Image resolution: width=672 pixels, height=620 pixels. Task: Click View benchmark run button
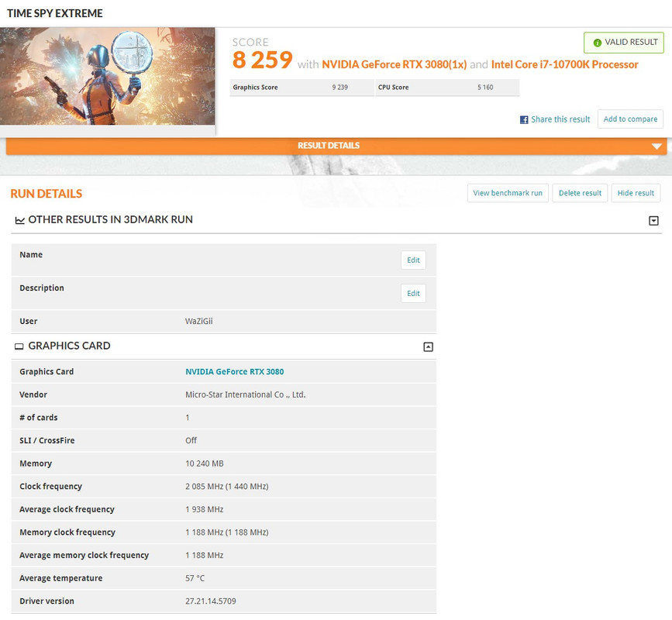click(x=508, y=193)
